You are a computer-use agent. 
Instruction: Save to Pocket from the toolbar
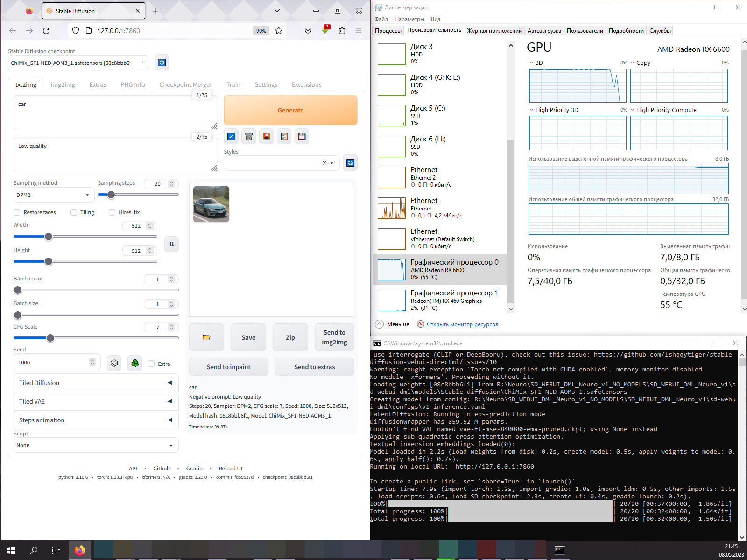(x=308, y=31)
